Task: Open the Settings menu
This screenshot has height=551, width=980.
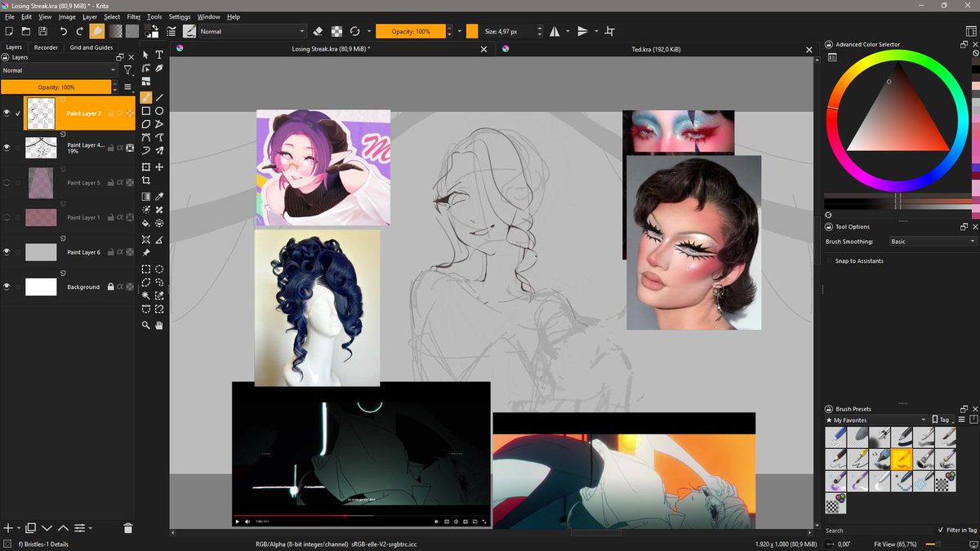Action: coord(180,16)
